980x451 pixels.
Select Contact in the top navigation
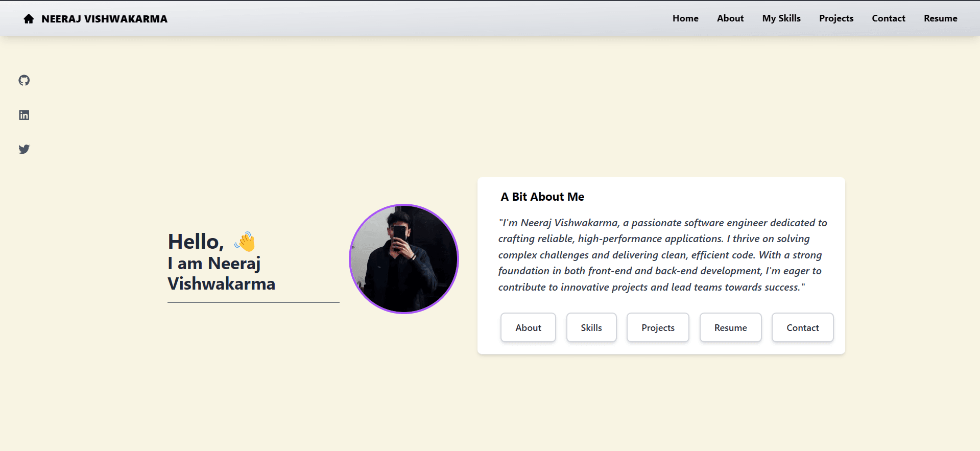coord(888,18)
